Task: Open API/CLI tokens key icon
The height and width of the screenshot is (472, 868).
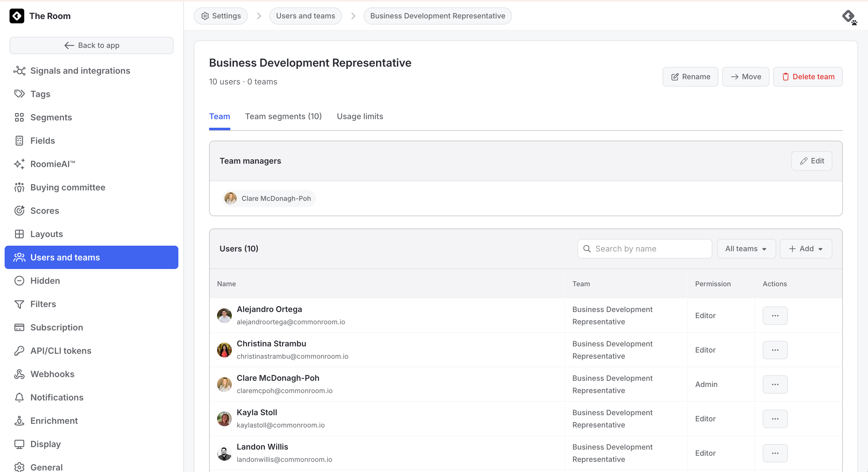Action: pos(19,351)
